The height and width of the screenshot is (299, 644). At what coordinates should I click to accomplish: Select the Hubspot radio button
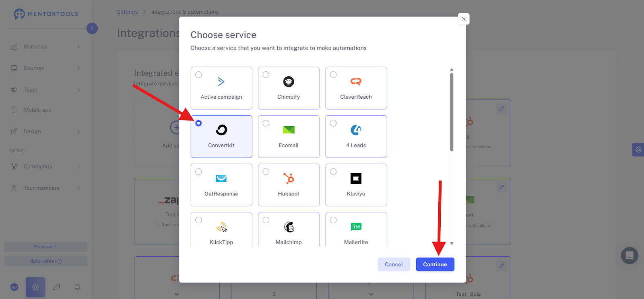point(266,172)
